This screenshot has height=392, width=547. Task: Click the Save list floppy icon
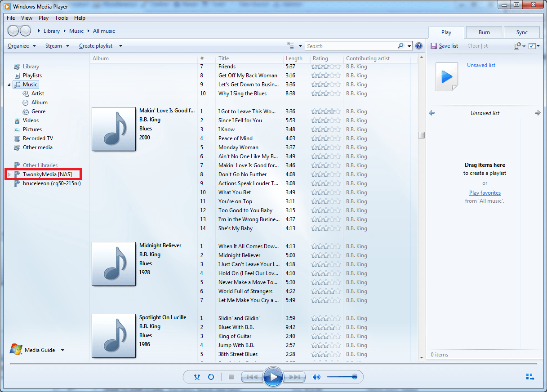coord(434,46)
